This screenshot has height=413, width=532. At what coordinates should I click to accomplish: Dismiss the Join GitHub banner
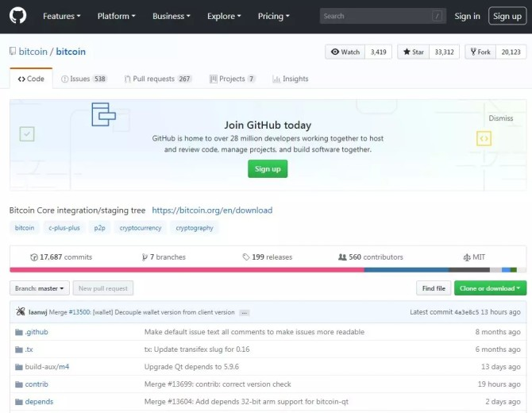pyautogui.click(x=501, y=118)
